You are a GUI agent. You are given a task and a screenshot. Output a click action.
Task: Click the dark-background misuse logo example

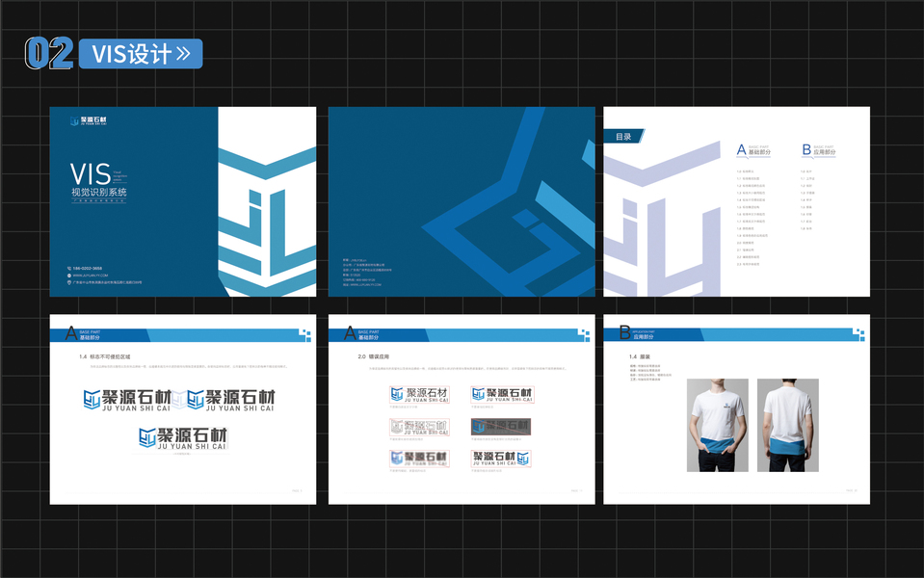click(501, 426)
